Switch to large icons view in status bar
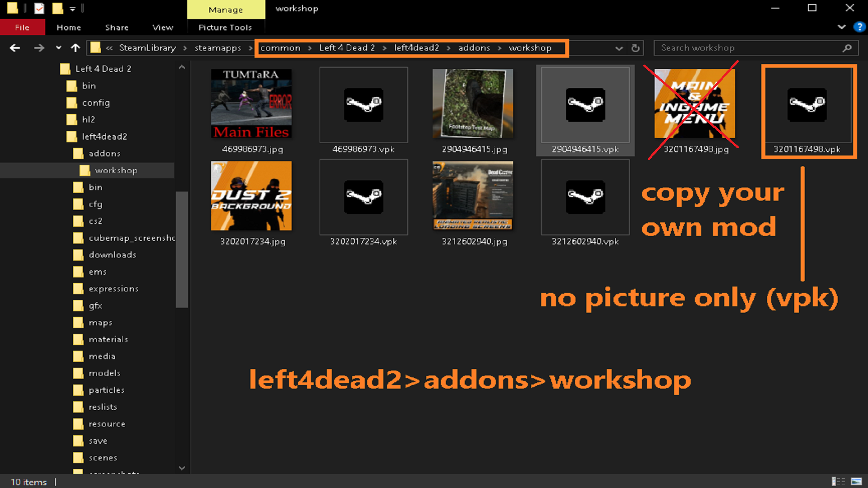Viewport: 868px width, 488px height. pos(856,482)
